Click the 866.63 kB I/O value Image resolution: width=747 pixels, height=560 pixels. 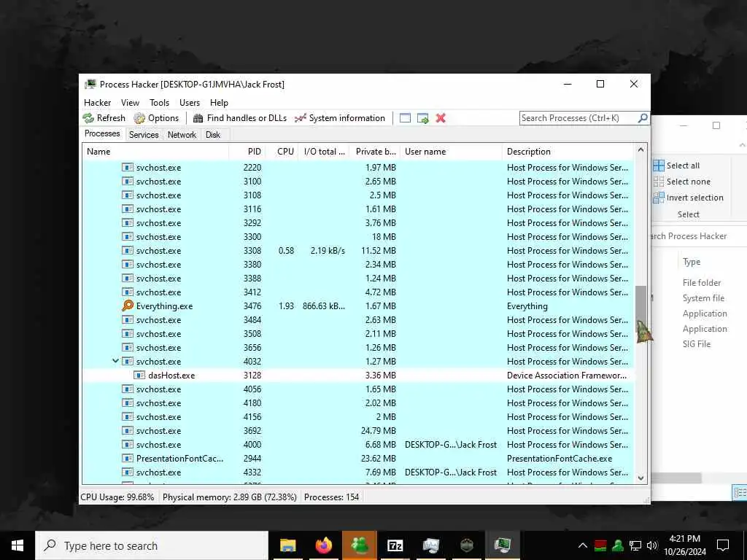324,306
